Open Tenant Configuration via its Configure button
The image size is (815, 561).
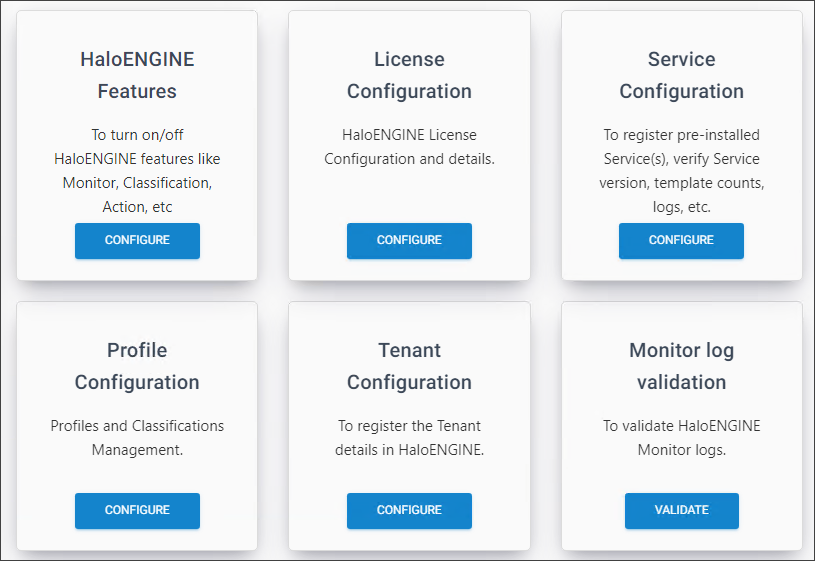click(409, 511)
